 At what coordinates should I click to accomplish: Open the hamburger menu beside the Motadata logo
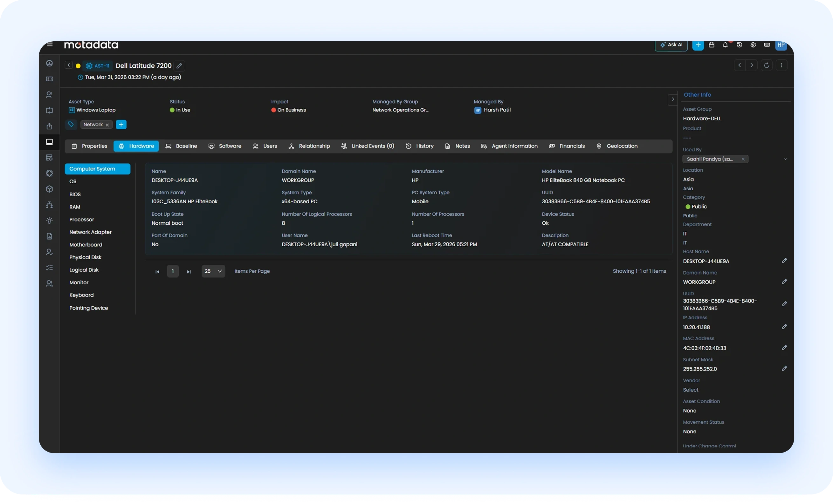tap(50, 44)
